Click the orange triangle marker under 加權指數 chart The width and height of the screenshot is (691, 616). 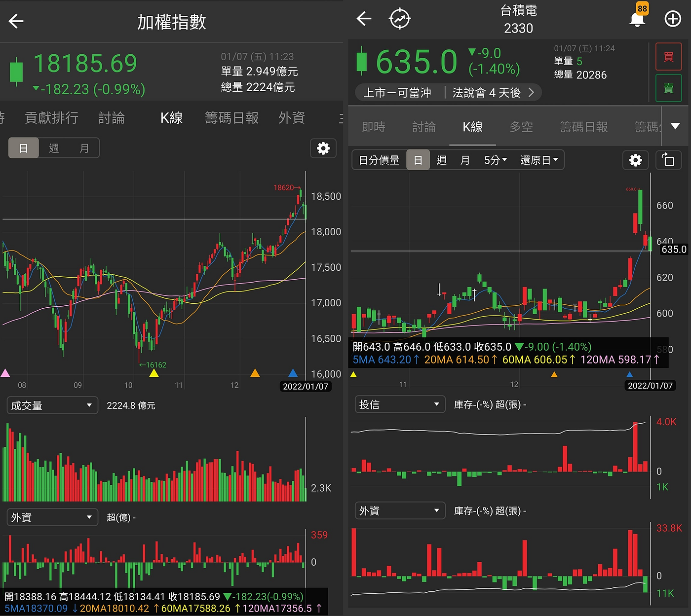(x=255, y=373)
